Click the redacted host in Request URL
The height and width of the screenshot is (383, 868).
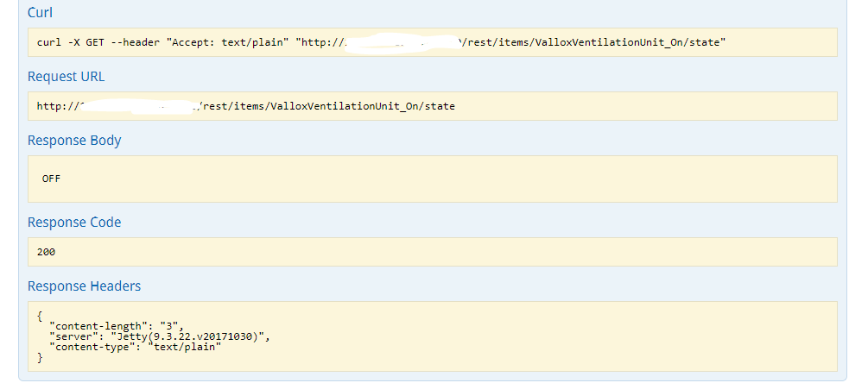pyautogui.click(x=138, y=106)
